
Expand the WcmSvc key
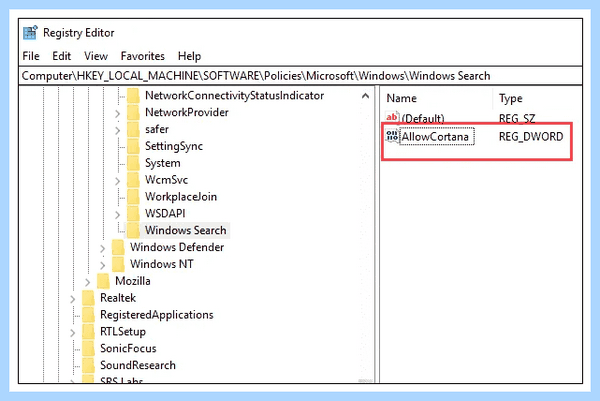117,181
